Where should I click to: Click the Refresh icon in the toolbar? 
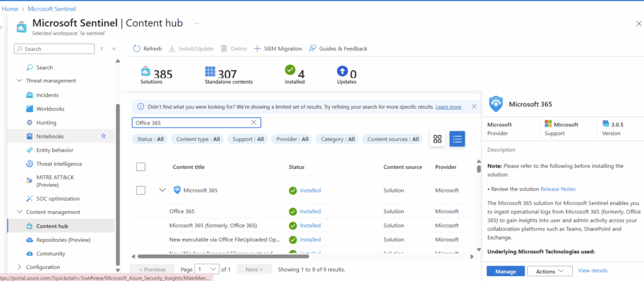coord(136,48)
